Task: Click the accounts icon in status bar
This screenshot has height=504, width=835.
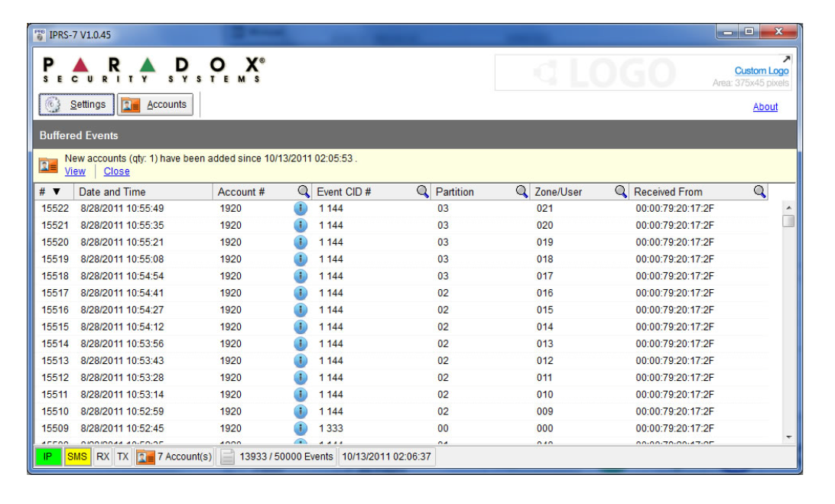Action: pos(145,457)
